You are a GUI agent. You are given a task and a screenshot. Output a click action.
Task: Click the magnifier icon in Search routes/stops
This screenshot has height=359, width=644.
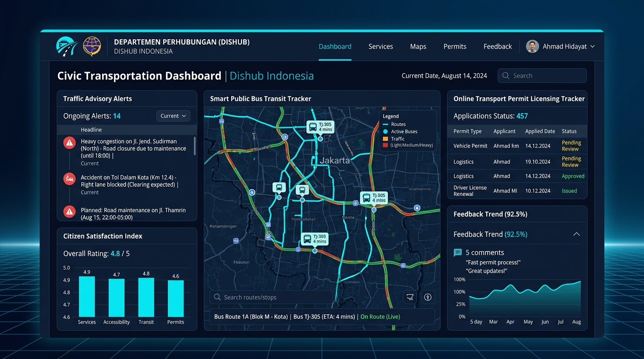[x=217, y=297]
